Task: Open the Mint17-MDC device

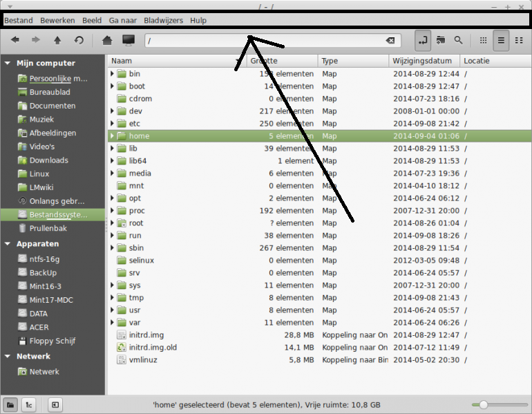Action: [x=46, y=300]
